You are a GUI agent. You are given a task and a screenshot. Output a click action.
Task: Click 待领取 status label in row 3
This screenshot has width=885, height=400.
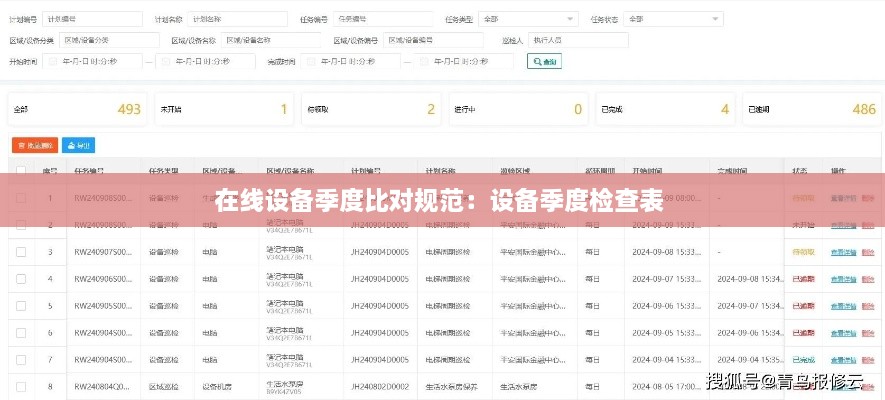(804, 252)
